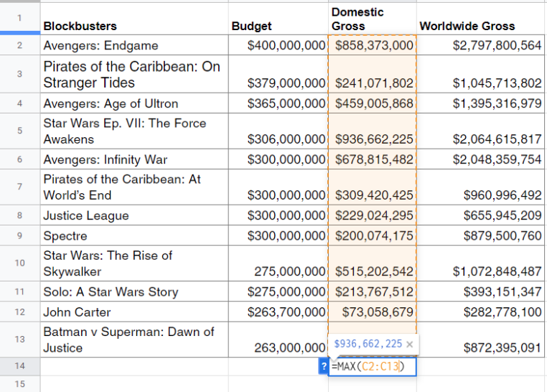547x392 pixels.
Task: Select row 8 via its row header
Action: click(x=20, y=215)
